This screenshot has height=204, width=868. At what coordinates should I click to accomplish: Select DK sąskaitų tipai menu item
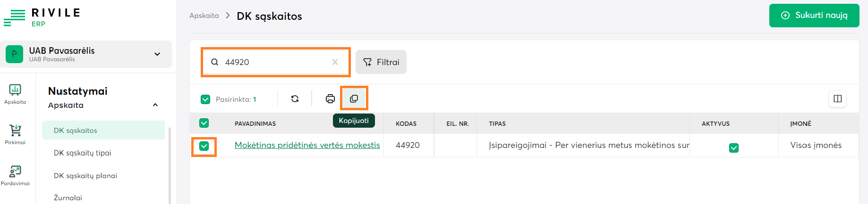83,153
